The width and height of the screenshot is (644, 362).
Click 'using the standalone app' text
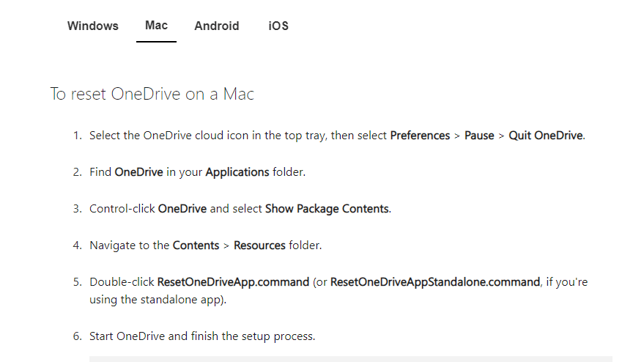pyautogui.click(x=156, y=300)
